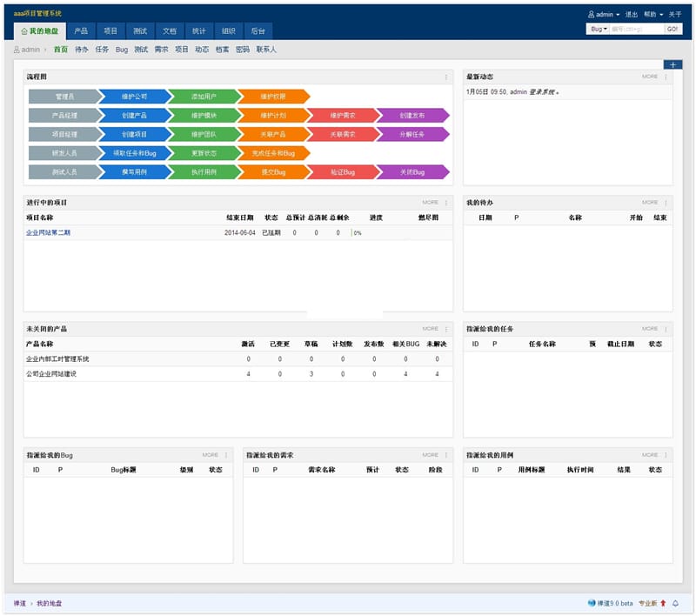Click the ID search input field
Screen dimensions: 696x616
coord(636,29)
